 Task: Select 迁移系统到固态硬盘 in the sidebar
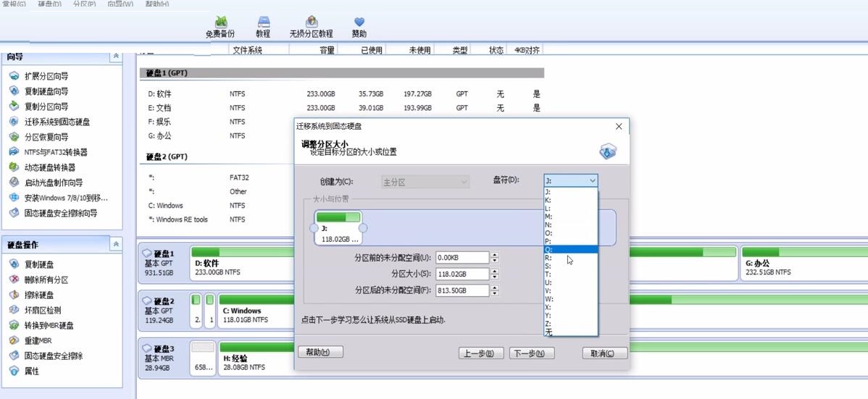[x=57, y=122]
